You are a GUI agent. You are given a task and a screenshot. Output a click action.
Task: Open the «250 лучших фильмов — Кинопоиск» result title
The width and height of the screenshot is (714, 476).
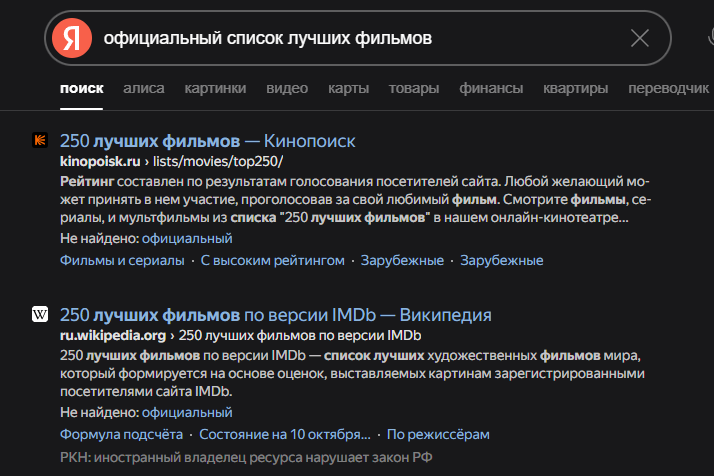[x=208, y=141]
